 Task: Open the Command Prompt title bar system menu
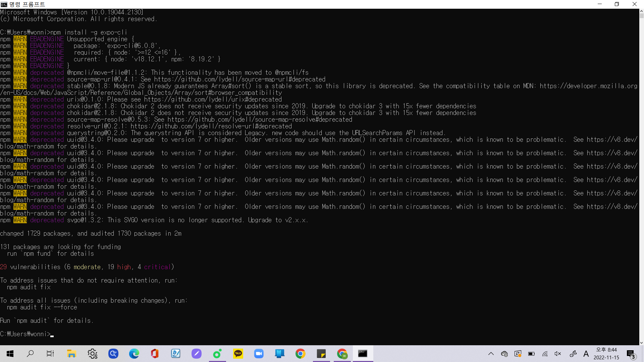click(4, 4)
